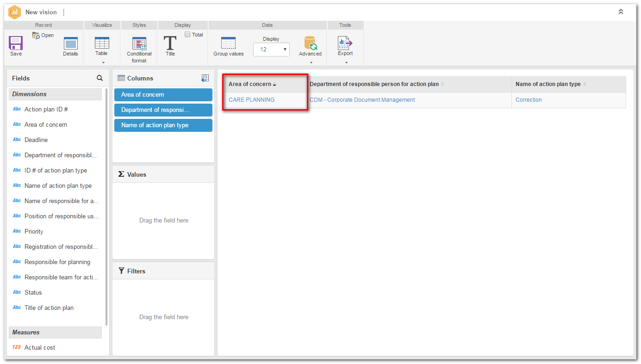This screenshot has width=641, height=364.
Task: Save the vision with Save icon
Action: point(16,43)
